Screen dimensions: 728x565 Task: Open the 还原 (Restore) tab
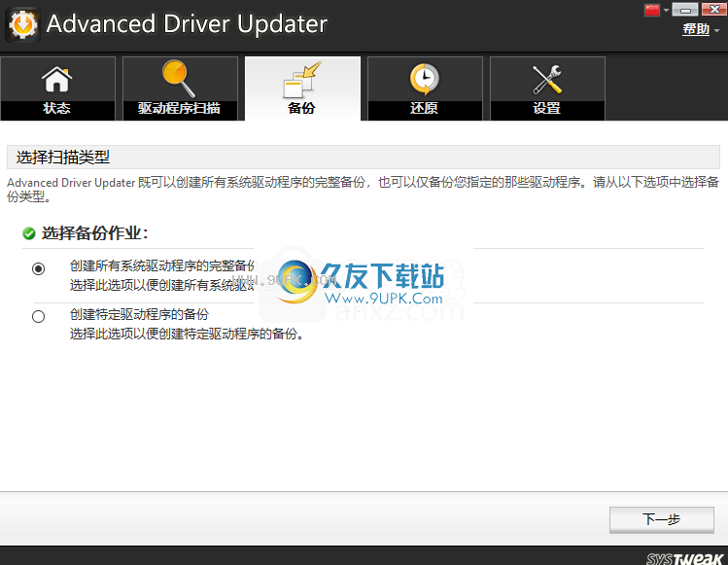coord(426,88)
